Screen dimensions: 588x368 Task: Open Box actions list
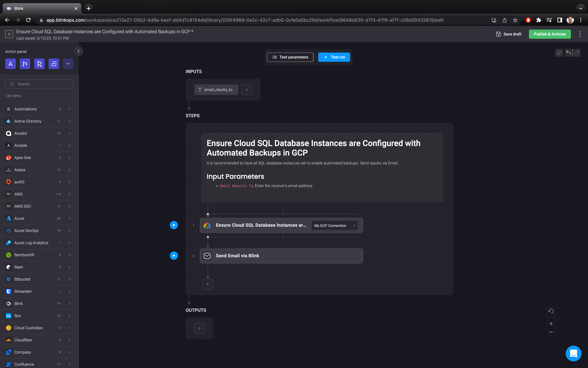[x=38, y=316]
